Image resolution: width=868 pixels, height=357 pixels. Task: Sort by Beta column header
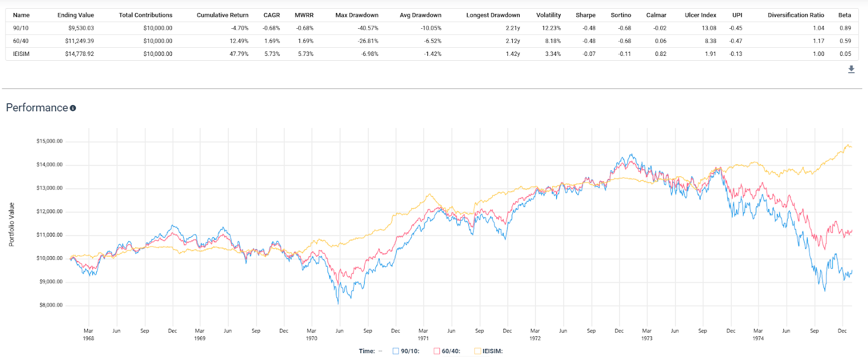pyautogui.click(x=845, y=15)
